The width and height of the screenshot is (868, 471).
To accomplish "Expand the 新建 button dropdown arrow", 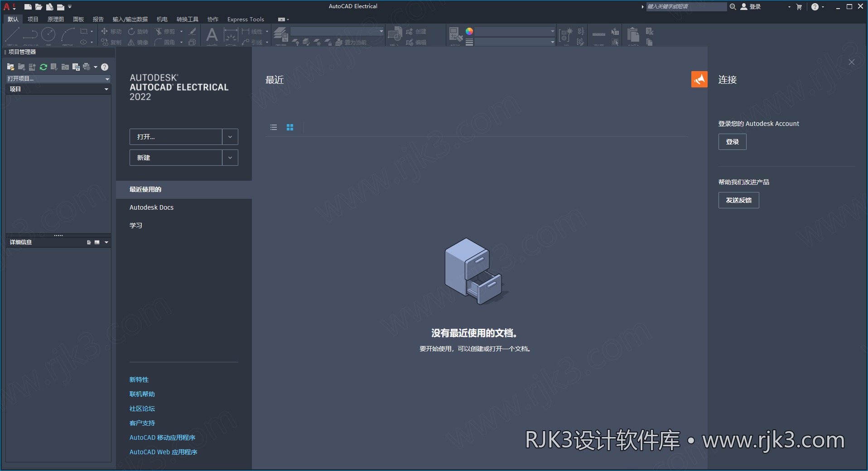I will [x=230, y=158].
